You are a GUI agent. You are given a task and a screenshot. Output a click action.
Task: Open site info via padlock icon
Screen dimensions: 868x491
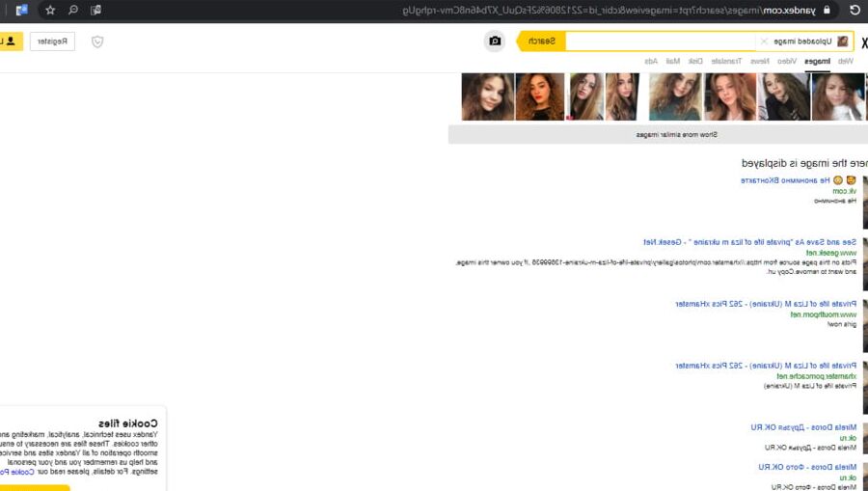click(x=827, y=10)
